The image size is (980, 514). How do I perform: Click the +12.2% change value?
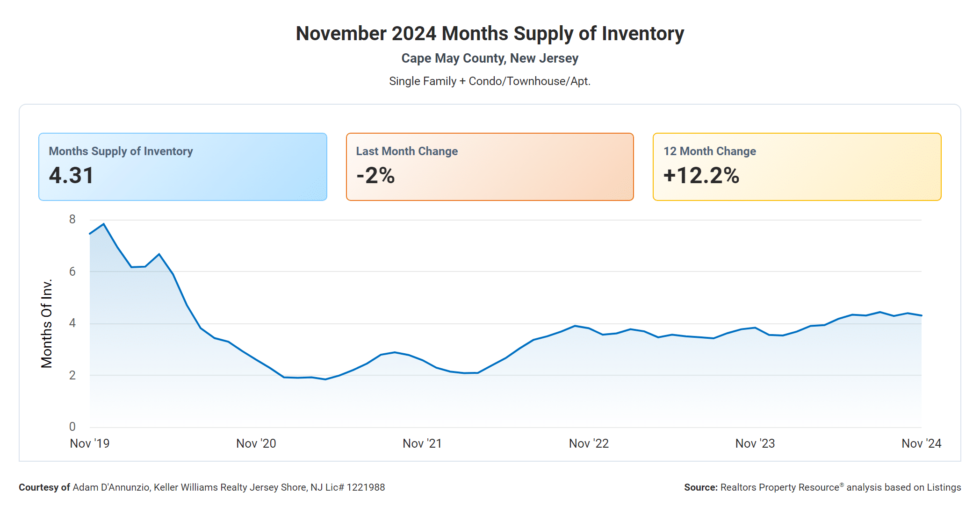pos(701,176)
